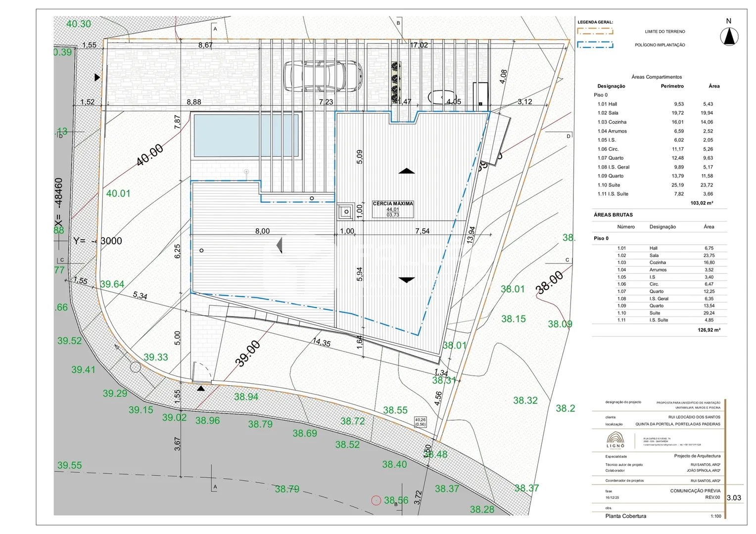
Task: Select the gray left-pointing roof slope arrow
Action: pos(280,245)
